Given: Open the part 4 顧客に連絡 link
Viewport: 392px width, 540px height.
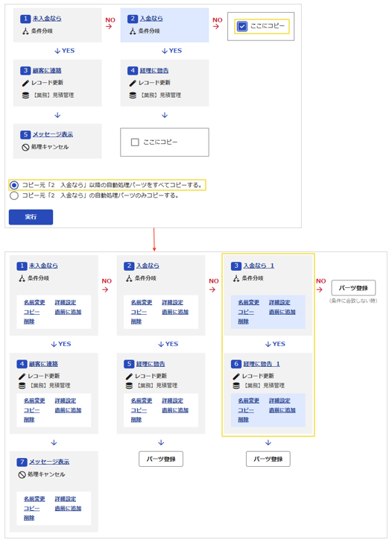Looking at the screenshot, I should coord(43,364).
